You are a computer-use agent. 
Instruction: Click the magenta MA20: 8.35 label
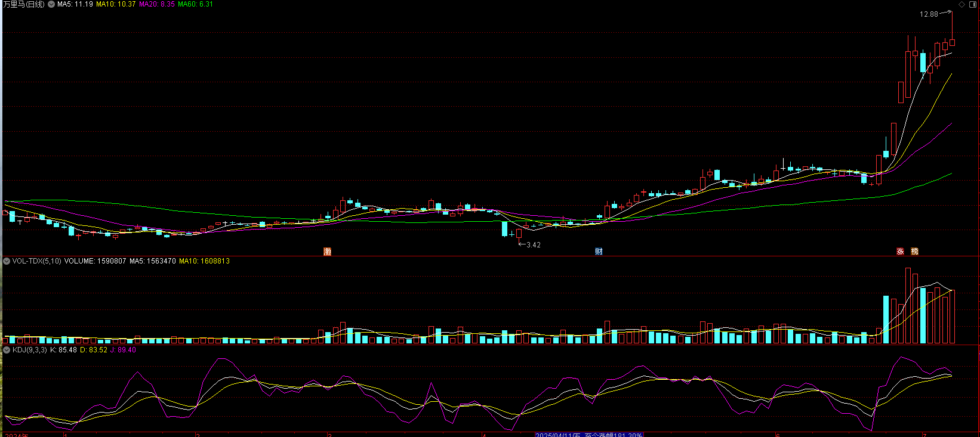click(157, 4)
